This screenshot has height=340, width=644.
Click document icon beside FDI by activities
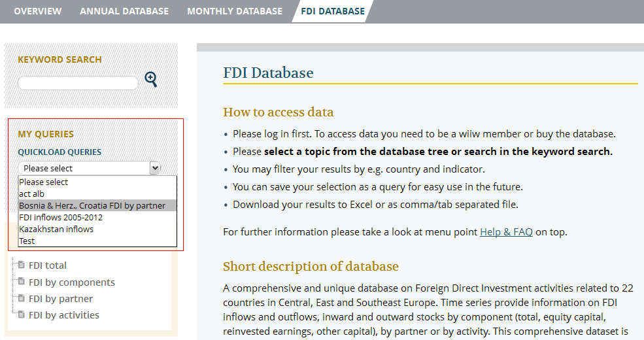tap(22, 315)
